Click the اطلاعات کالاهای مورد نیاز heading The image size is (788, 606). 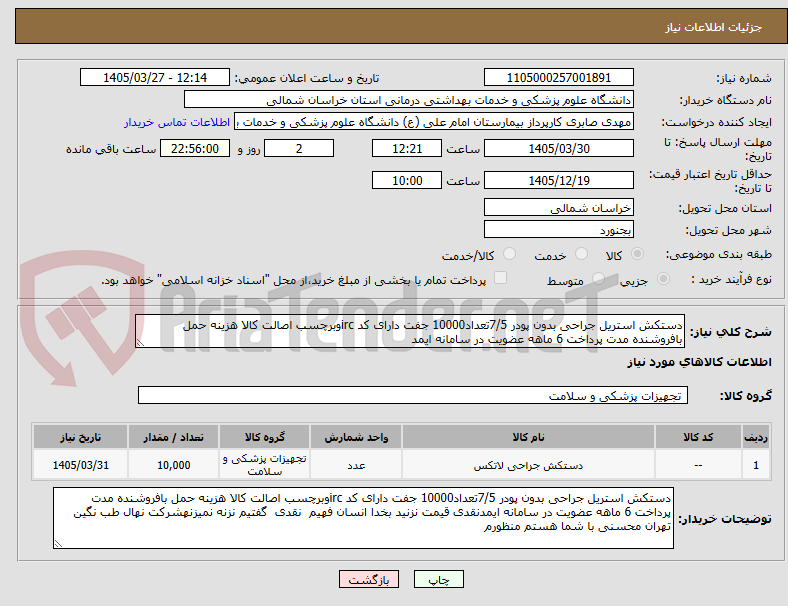[699, 362]
